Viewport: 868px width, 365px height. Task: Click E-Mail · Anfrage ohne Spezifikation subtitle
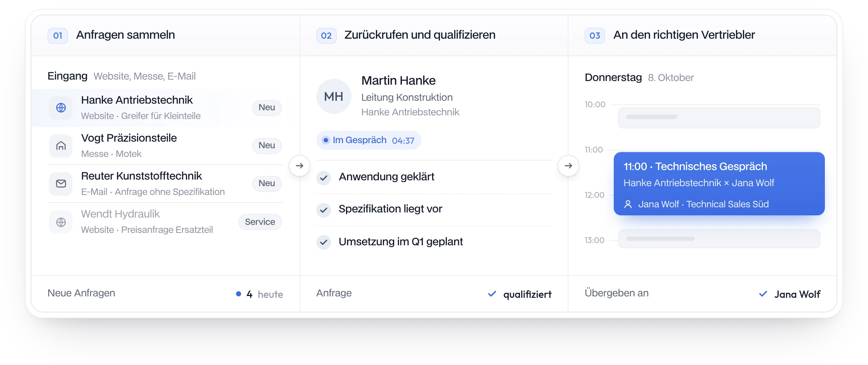point(153,192)
